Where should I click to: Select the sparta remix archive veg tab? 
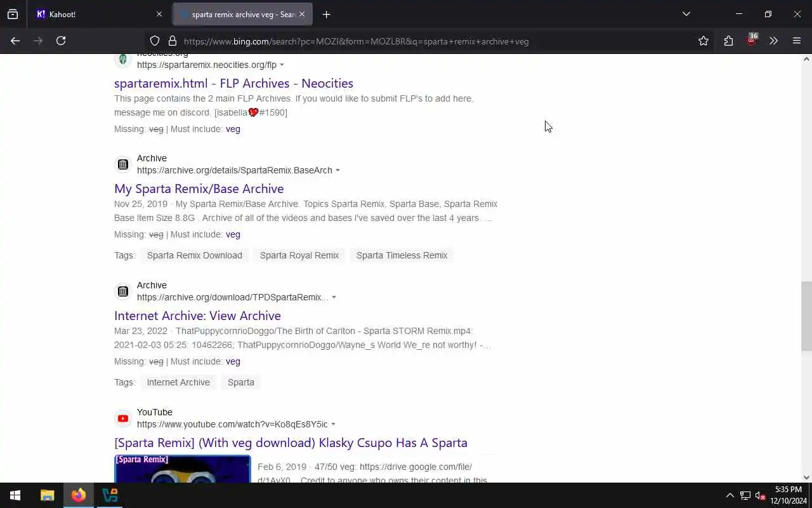(242, 14)
